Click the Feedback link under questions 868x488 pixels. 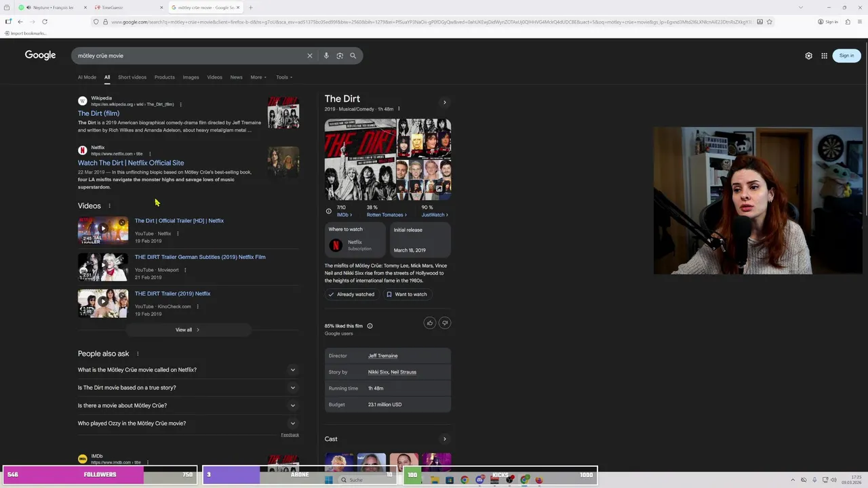coord(290,434)
